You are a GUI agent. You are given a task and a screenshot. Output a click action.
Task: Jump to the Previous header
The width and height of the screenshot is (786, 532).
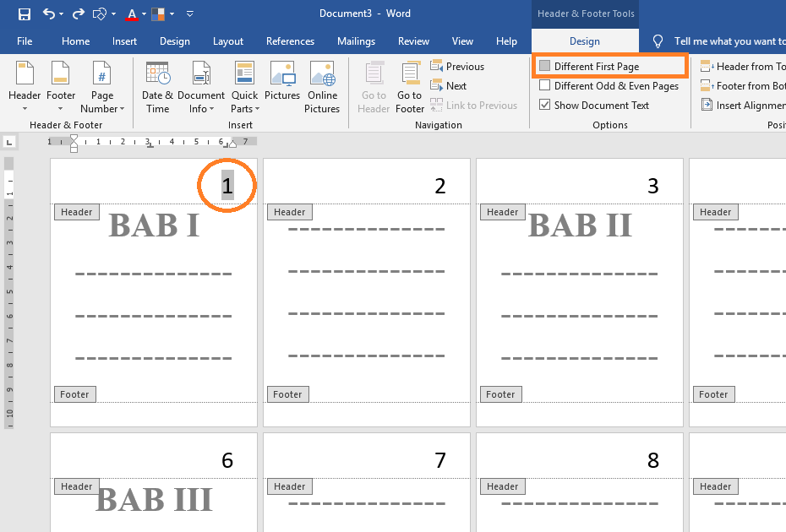457,66
